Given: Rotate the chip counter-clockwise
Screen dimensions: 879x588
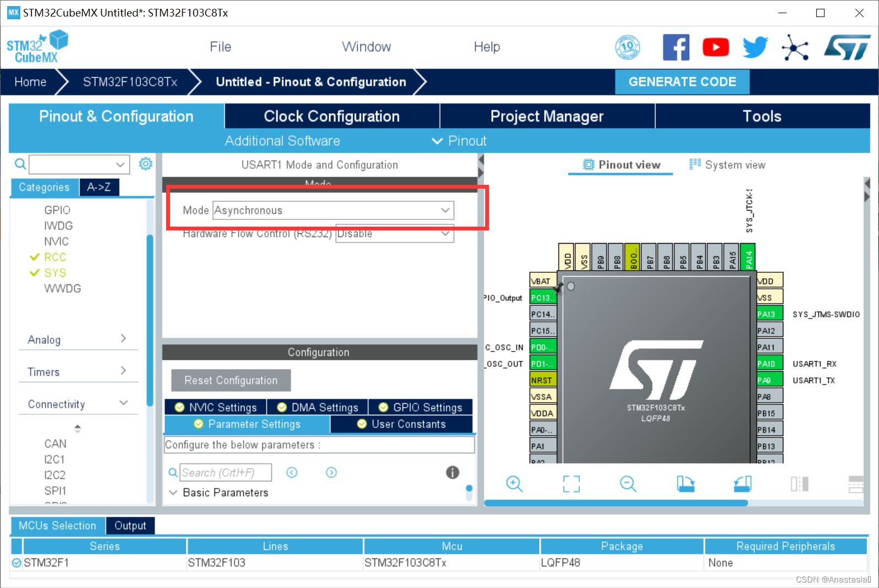Looking at the screenshot, I should (x=743, y=483).
